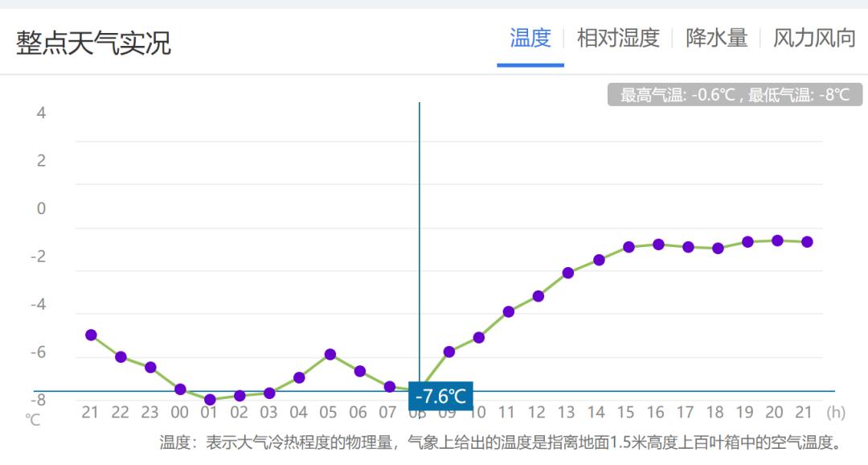Click the -7.6℃ tooltip label
868x465 pixels.
(x=440, y=397)
